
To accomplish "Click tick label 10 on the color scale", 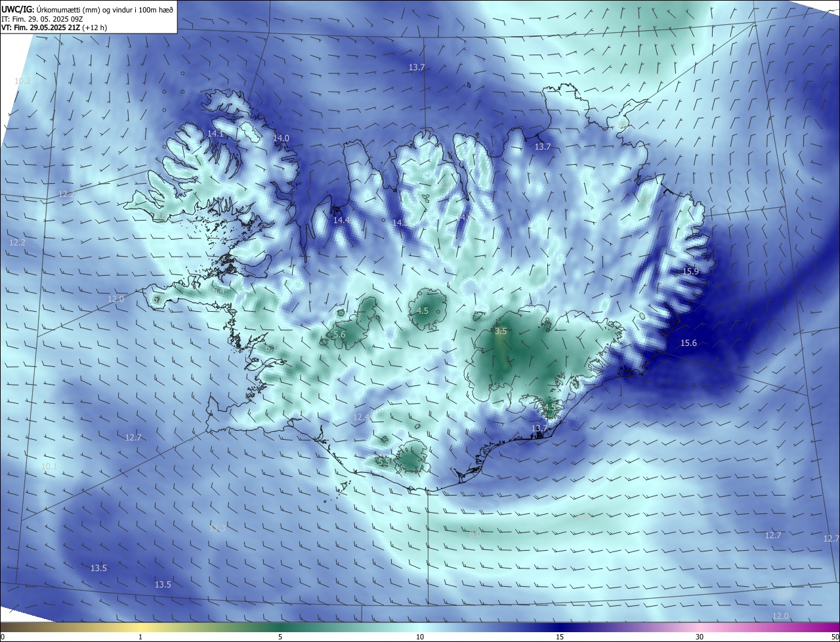I will [x=420, y=637].
